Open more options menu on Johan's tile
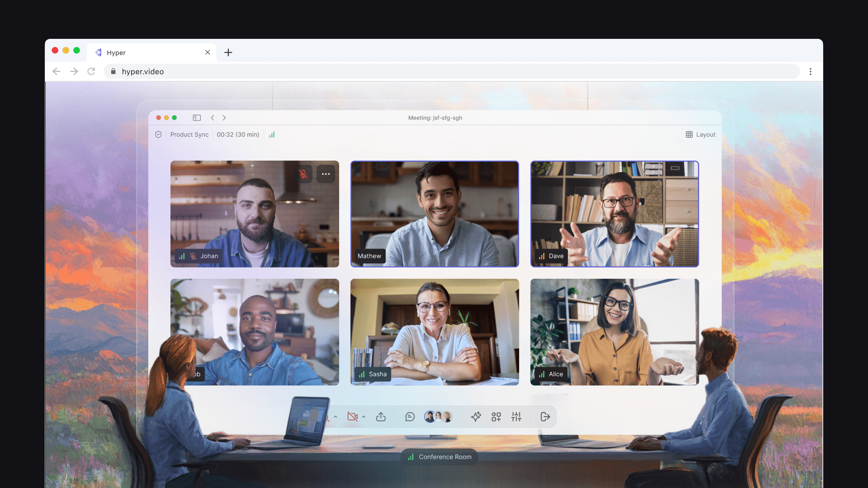 [x=325, y=174]
